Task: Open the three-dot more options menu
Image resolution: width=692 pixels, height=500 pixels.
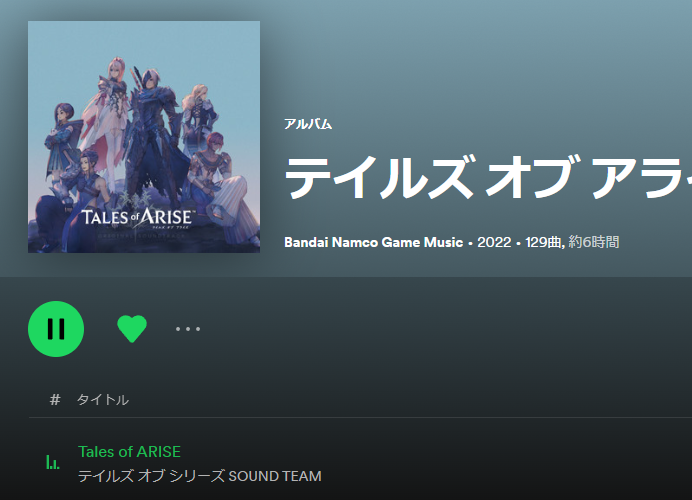Action: (188, 329)
